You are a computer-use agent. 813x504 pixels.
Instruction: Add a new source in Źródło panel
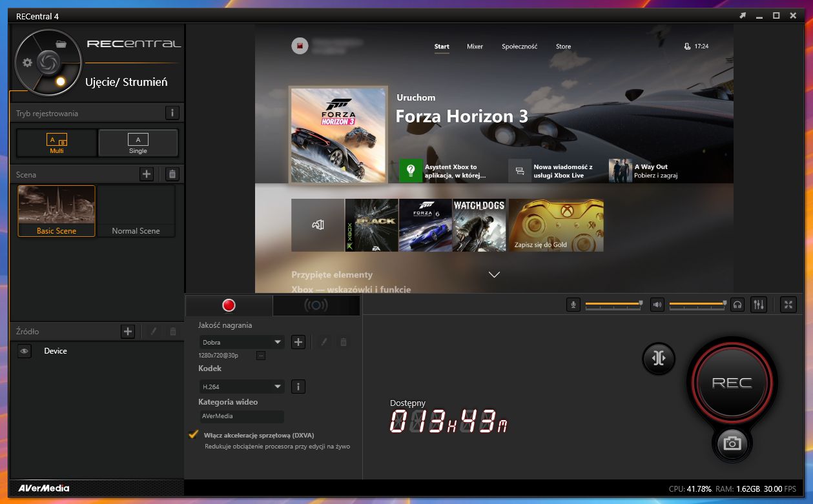coord(128,331)
